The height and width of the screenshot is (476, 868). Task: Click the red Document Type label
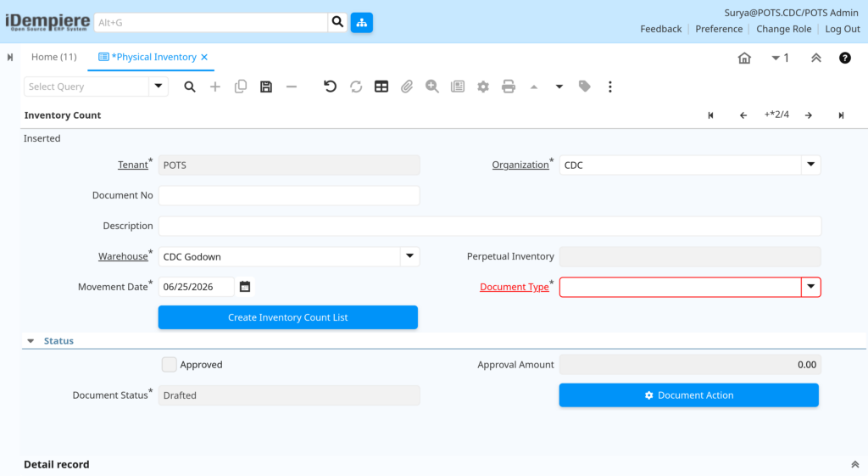[x=515, y=287]
